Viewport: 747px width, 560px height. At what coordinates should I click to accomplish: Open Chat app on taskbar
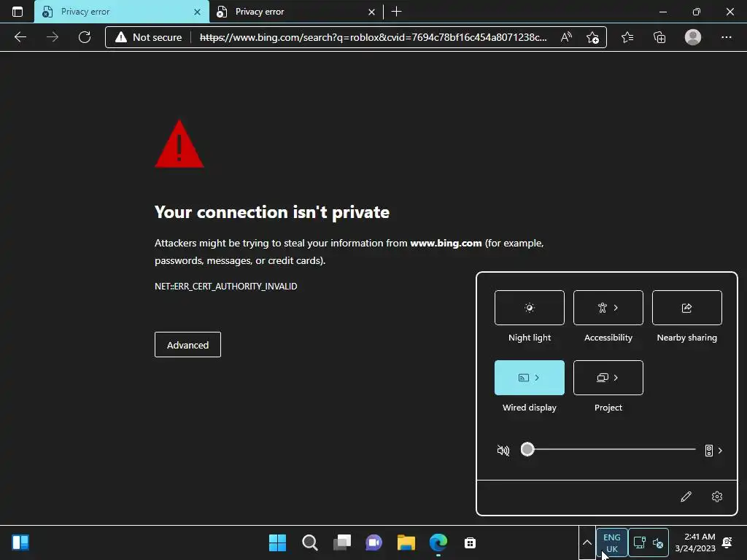374,542
